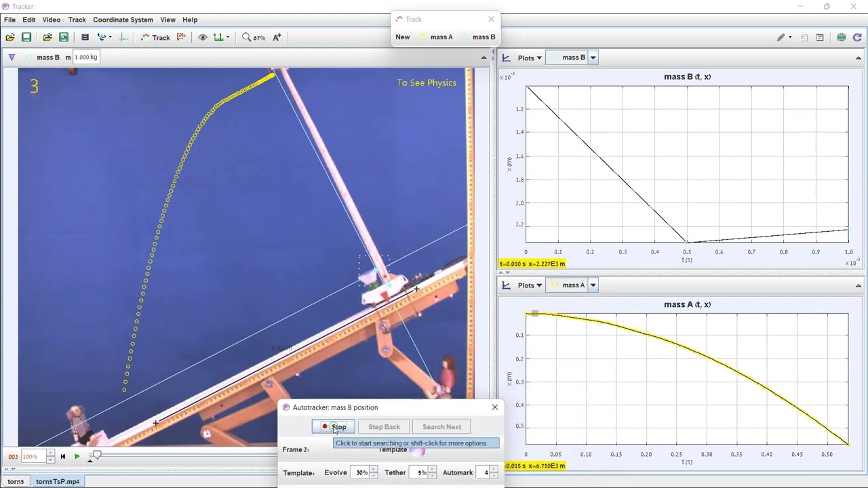Click top plot axes icon
Image resolution: width=868 pixels, height=488 pixels.
(x=506, y=58)
